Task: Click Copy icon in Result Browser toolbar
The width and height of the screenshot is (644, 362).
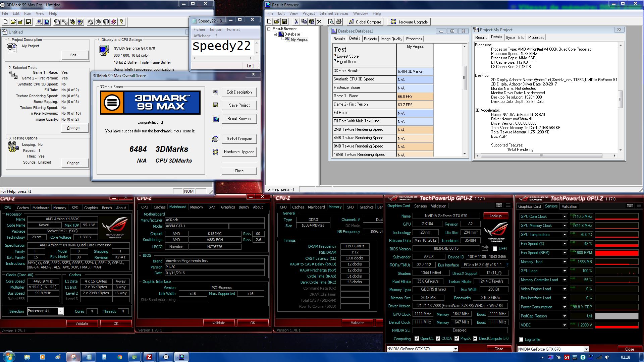Action: point(304,22)
